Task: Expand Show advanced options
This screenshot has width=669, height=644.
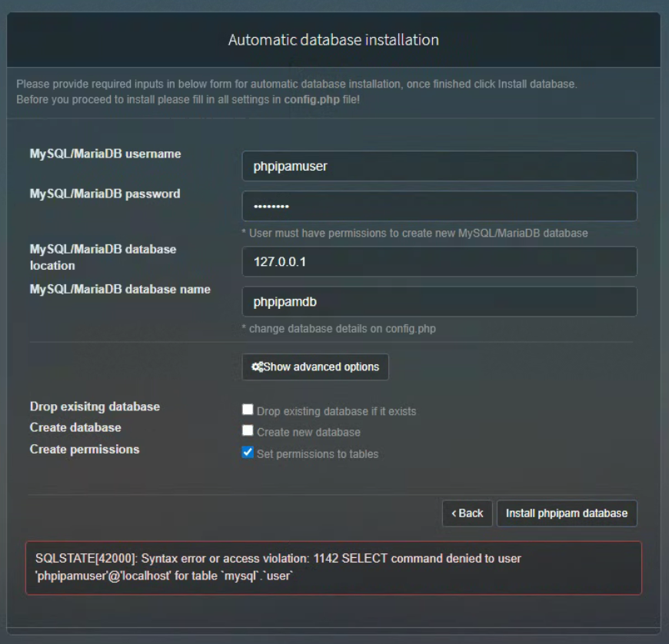Action: (315, 367)
